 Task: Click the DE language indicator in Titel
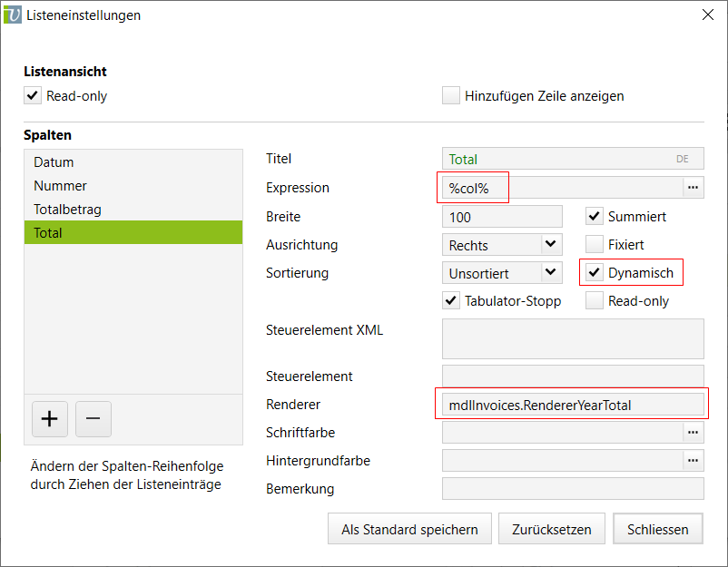coord(683,159)
